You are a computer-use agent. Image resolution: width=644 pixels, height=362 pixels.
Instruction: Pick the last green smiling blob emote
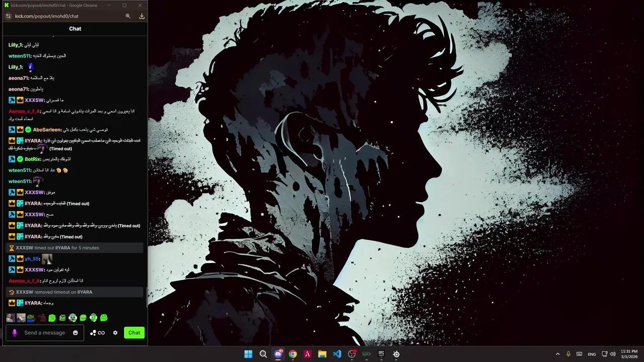click(104, 318)
